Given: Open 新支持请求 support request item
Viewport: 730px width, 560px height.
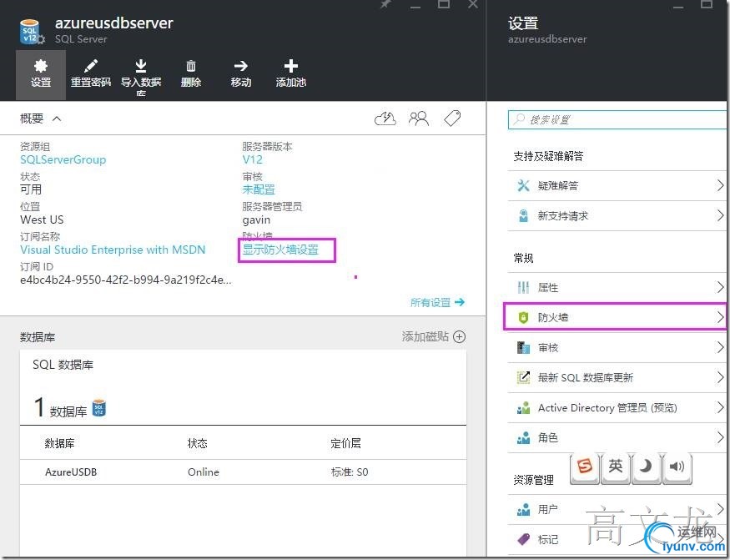Looking at the screenshot, I should [x=617, y=215].
